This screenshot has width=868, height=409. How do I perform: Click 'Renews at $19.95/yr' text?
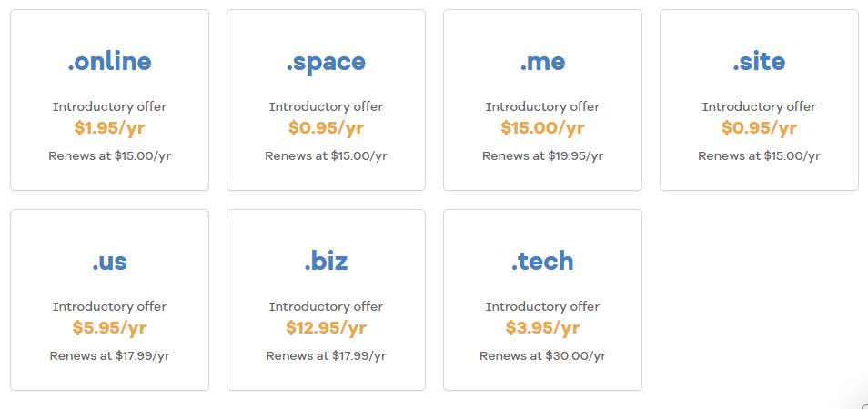pos(542,155)
